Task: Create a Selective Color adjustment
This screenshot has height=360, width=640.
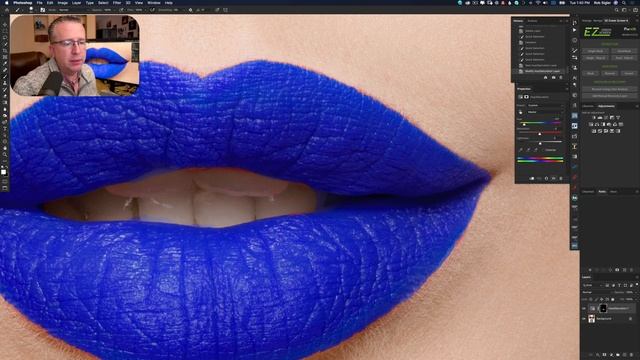Action: [618, 131]
